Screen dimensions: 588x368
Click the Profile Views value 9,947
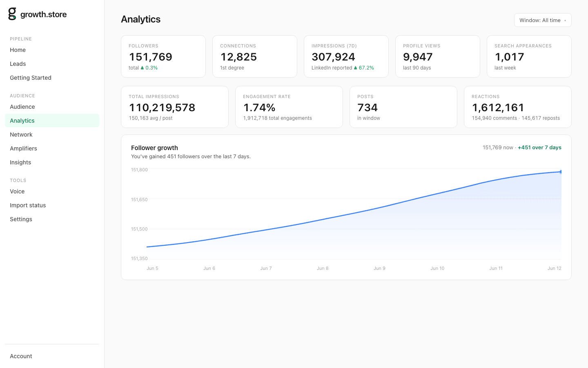[418, 57]
